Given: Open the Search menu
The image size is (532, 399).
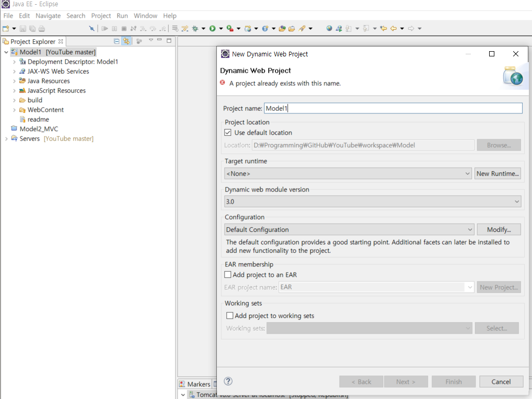Looking at the screenshot, I should (x=76, y=16).
